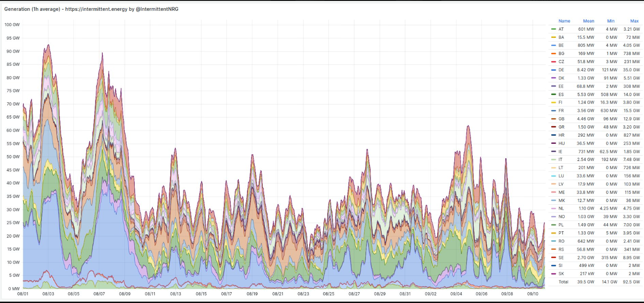Click the 08/19 x-axis date label

click(x=252, y=294)
